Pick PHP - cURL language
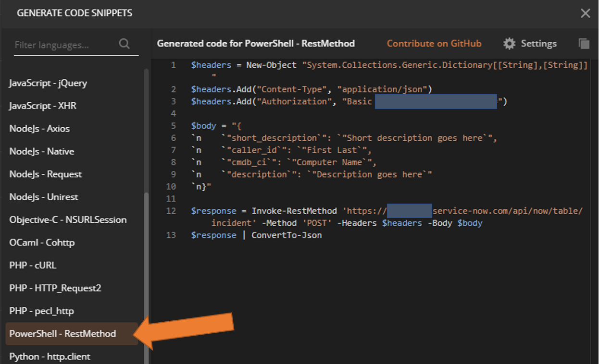Screen dimensions: 599x364 click(33, 265)
